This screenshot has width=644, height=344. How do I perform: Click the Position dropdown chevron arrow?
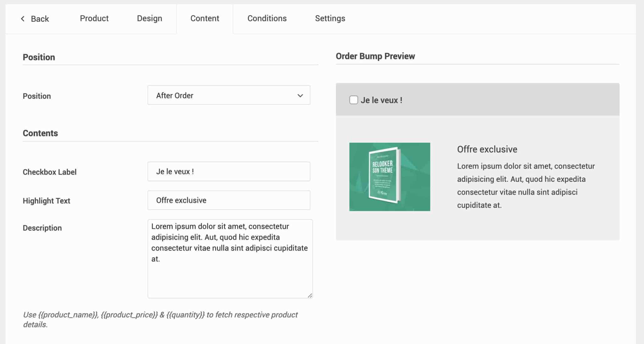(300, 96)
